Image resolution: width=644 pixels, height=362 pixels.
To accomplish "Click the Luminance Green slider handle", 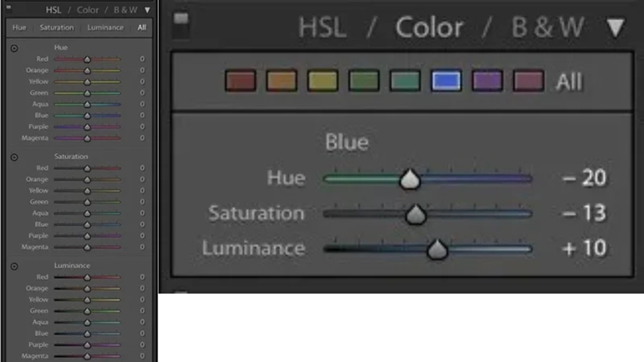I will tap(87, 311).
